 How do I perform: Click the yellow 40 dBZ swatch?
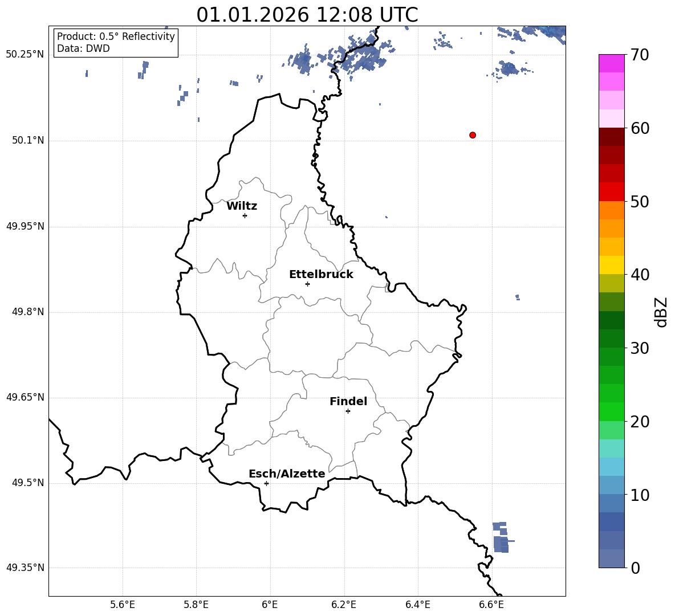point(611,265)
